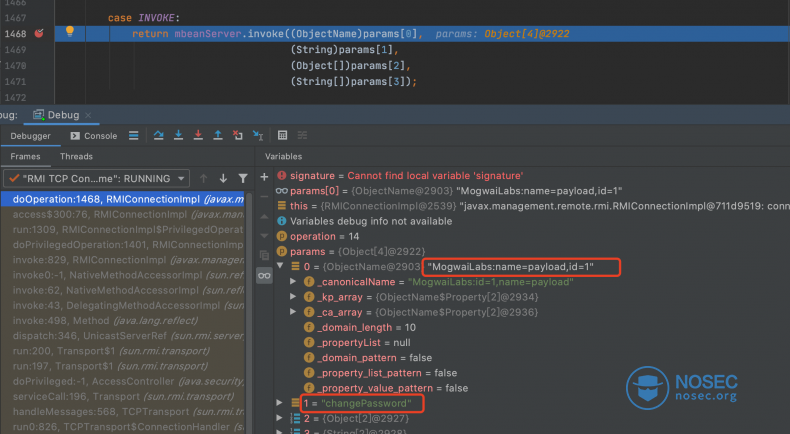This screenshot has height=434, width=790.
Task: Click Drop Frame icon
Action: click(238, 135)
